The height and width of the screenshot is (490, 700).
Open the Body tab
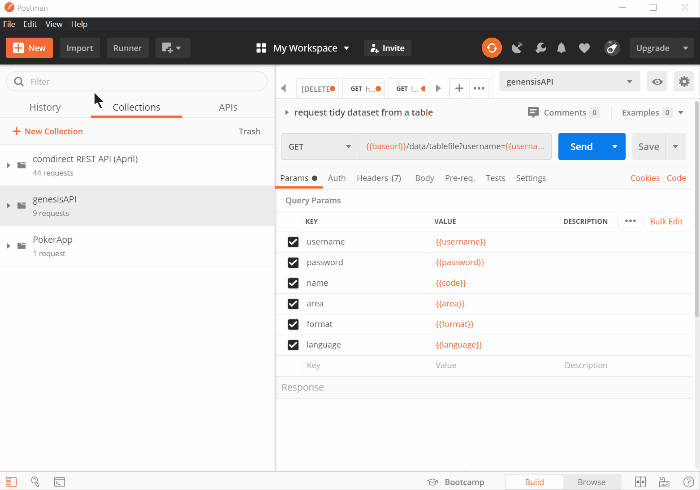coord(425,178)
